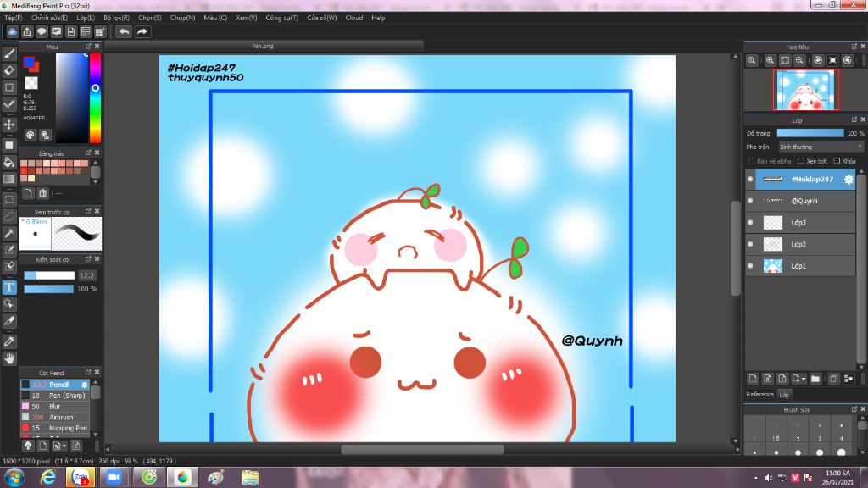
Task: Select the Brush tool in toolbox
Action: [x=8, y=53]
